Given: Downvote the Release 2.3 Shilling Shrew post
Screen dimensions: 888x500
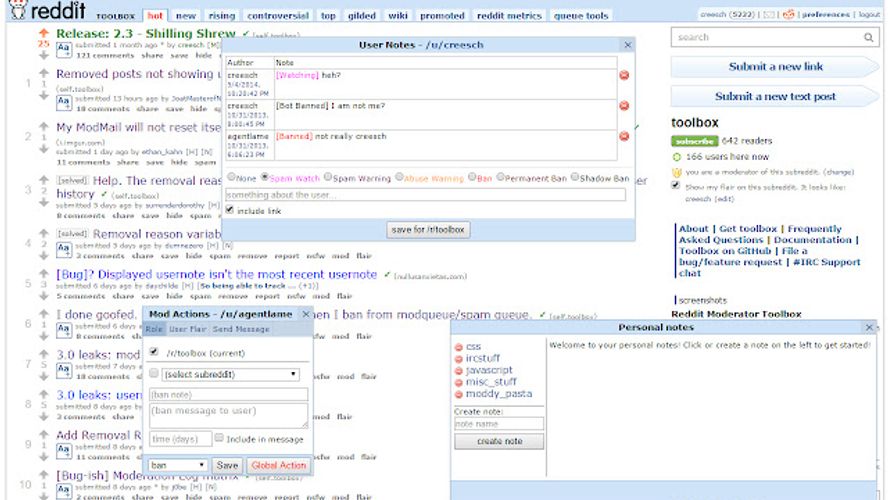Looking at the screenshot, I should [44, 55].
